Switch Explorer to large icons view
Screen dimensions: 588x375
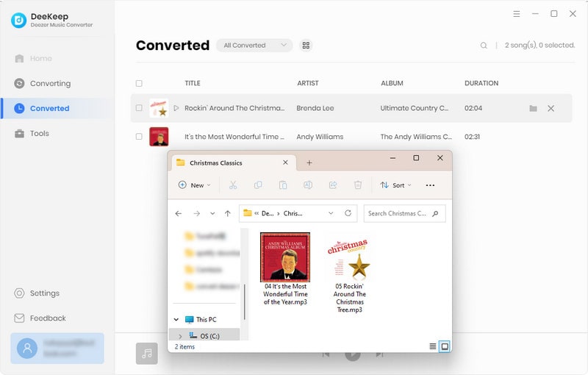tap(445, 346)
